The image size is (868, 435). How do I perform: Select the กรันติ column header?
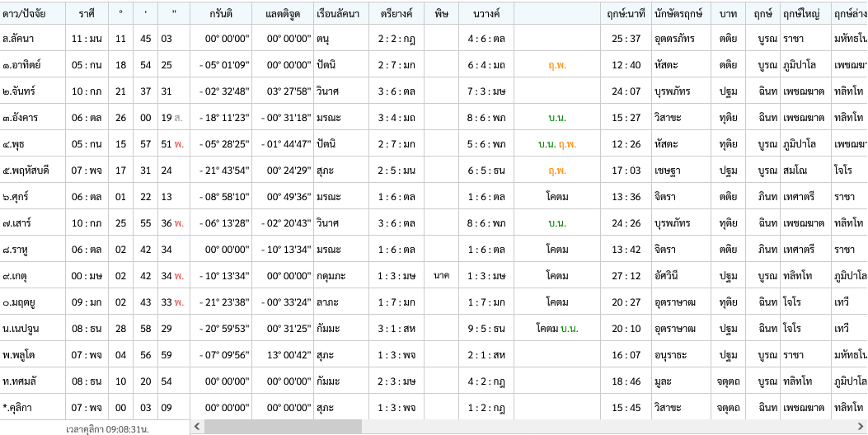tap(220, 14)
